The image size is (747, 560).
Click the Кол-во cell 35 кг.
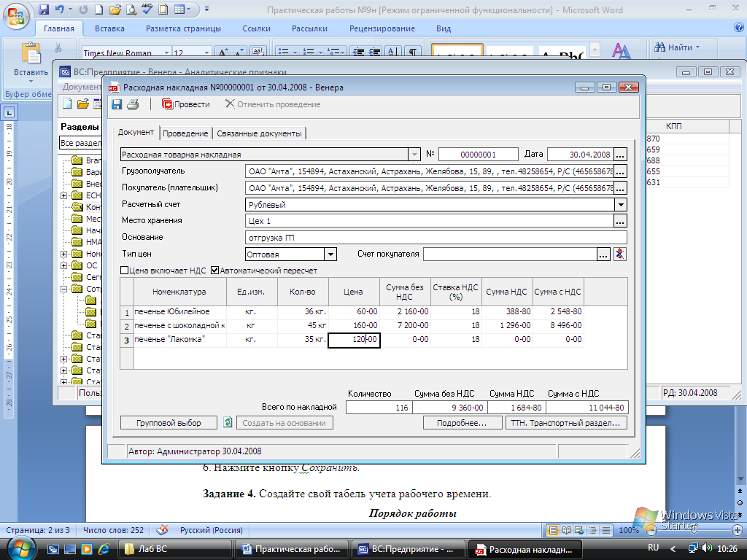(303, 340)
